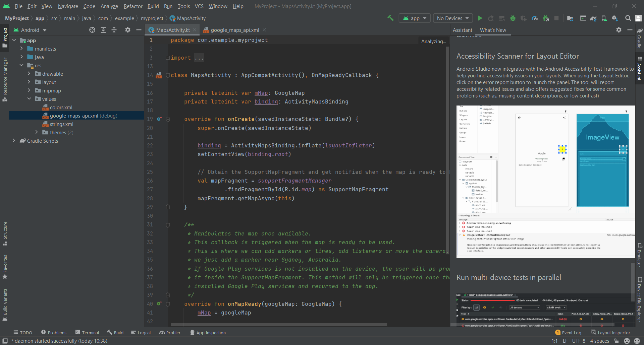Toggle the Build Variants tool window
644x345 pixels.
point(5,305)
